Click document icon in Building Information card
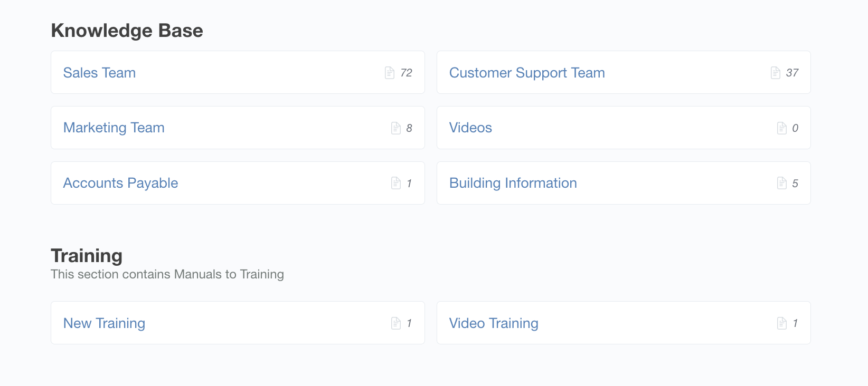 coord(782,183)
